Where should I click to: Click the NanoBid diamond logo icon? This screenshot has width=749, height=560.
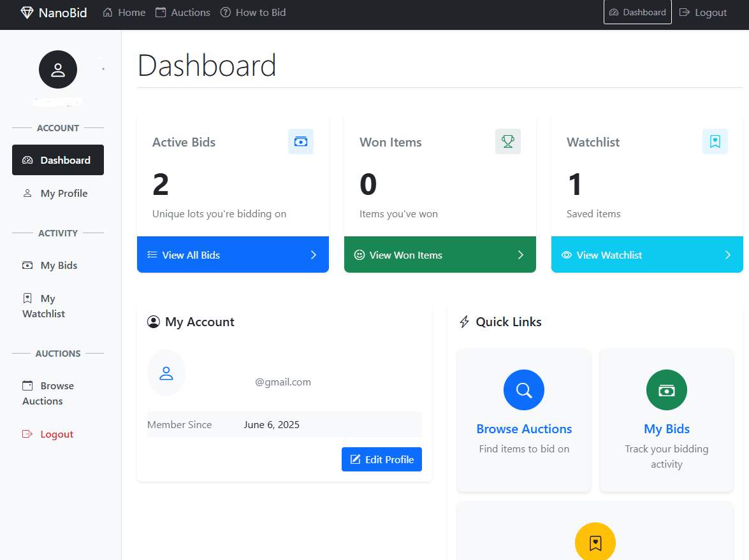pos(25,12)
